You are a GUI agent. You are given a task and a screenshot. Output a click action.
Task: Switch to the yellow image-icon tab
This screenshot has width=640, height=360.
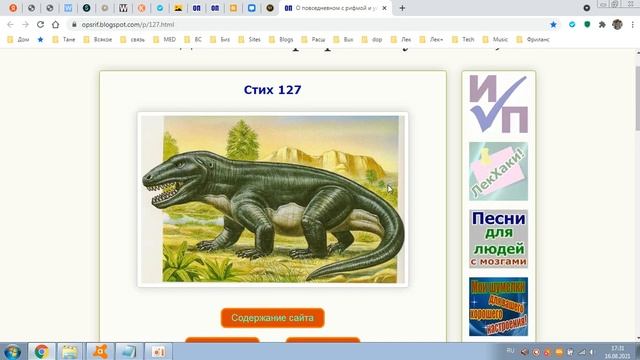(x=178, y=8)
